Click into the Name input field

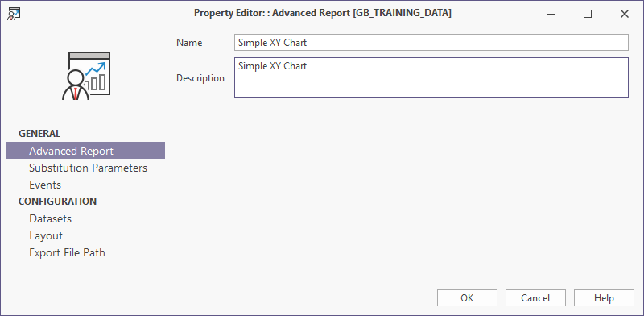[431, 43]
